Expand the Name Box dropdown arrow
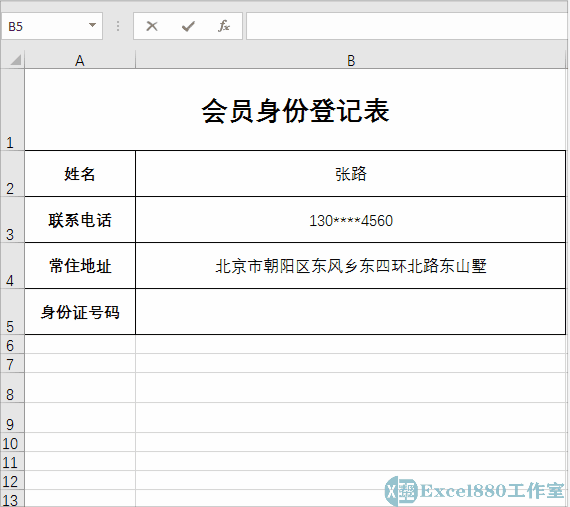The width and height of the screenshot is (570, 507). tap(92, 25)
